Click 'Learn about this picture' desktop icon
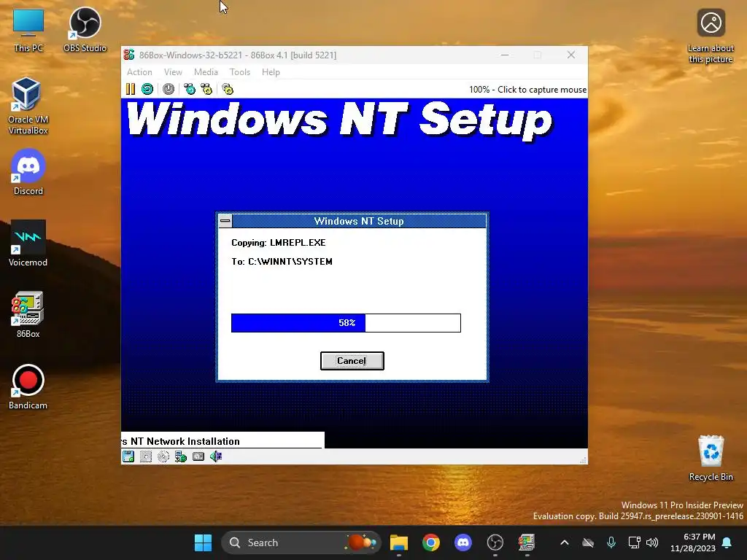 click(x=711, y=36)
